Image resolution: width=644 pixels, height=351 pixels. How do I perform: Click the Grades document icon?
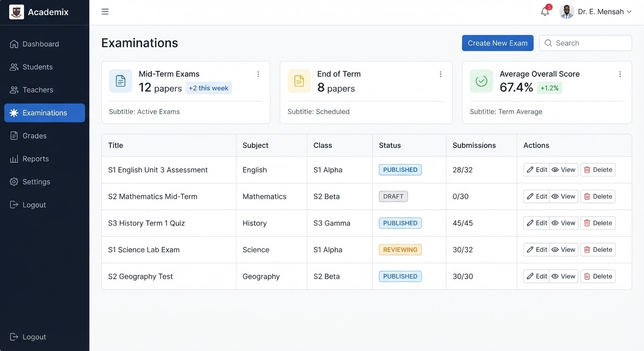(x=14, y=136)
